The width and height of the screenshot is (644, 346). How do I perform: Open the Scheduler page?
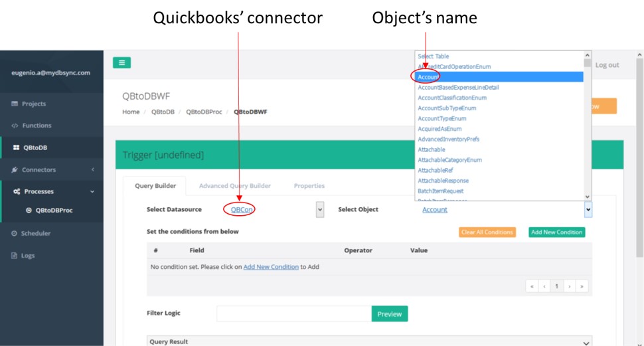coord(35,233)
